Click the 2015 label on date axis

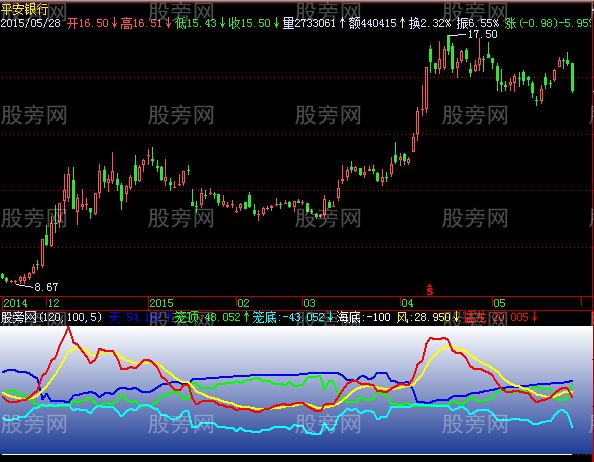(x=161, y=303)
